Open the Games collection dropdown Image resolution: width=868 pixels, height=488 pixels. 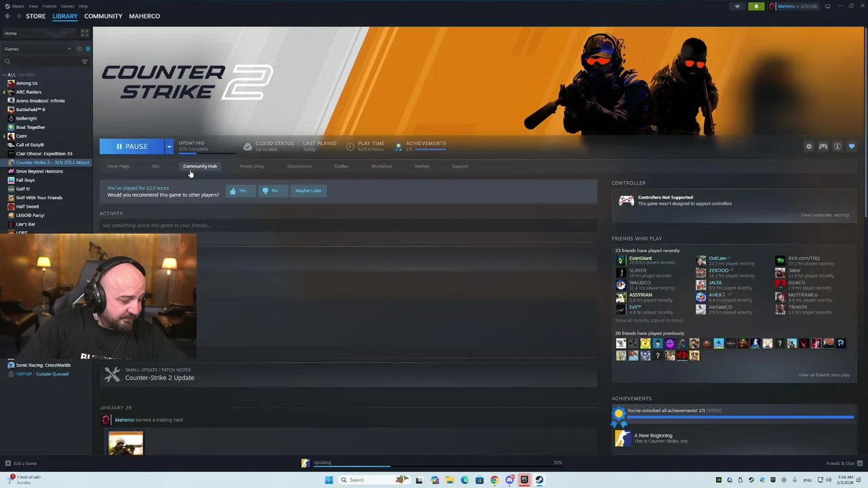click(37, 49)
